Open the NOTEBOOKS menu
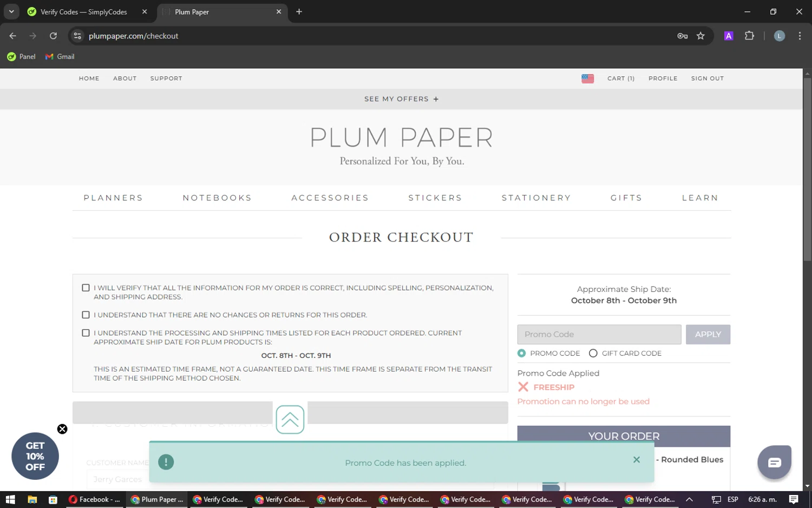The width and height of the screenshot is (812, 508). (217, 198)
